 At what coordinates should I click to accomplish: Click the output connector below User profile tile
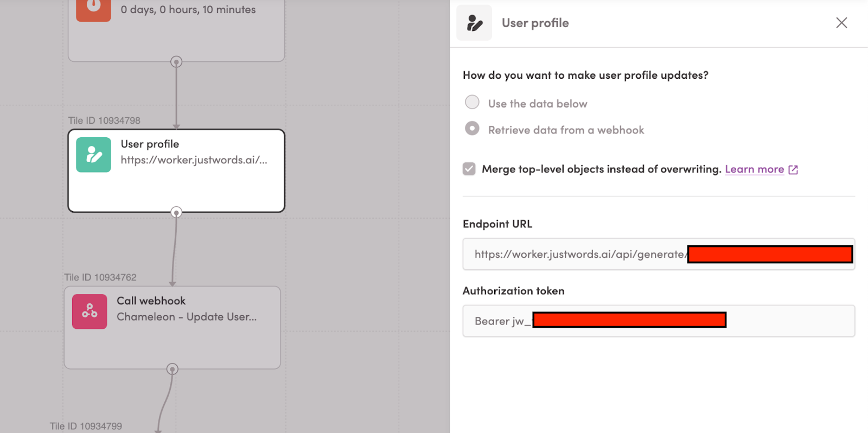click(x=176, y=212)
